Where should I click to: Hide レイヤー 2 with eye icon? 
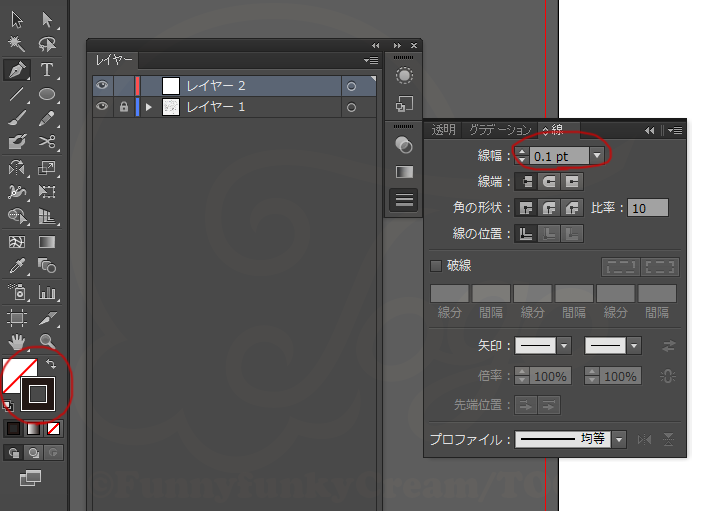(x=102, y=85)
